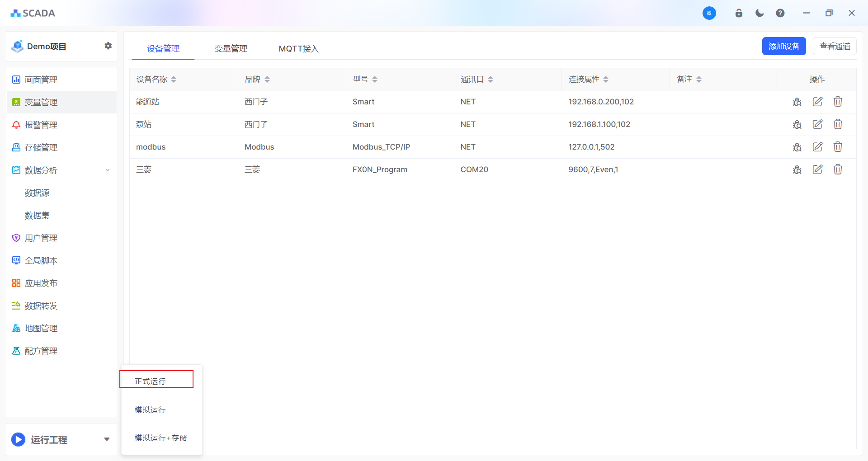Open Demo项目 settings gear

[108, 46]
